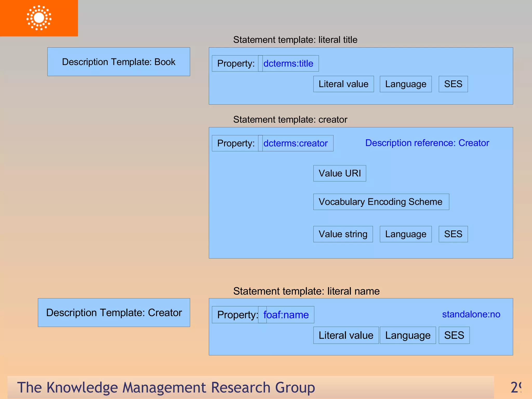Click SES box in creator template
The image size is (532, 399).
[x=453, y=234]
